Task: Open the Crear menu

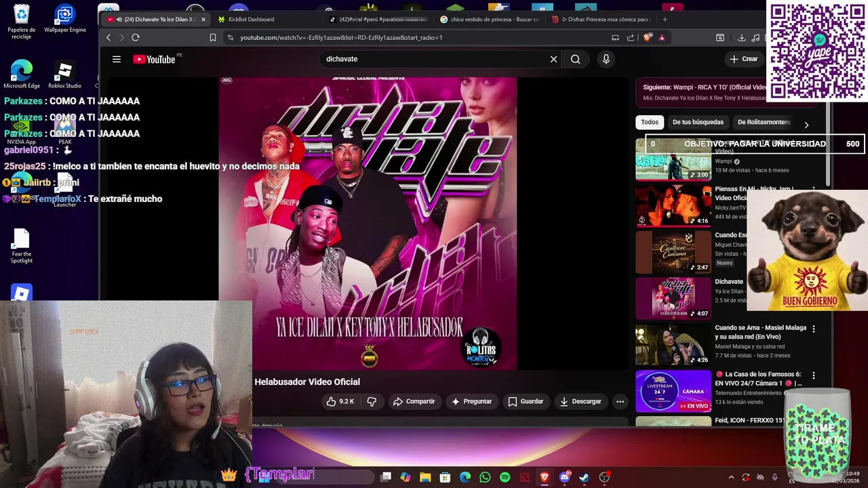Action: click(x=744, y=59)
